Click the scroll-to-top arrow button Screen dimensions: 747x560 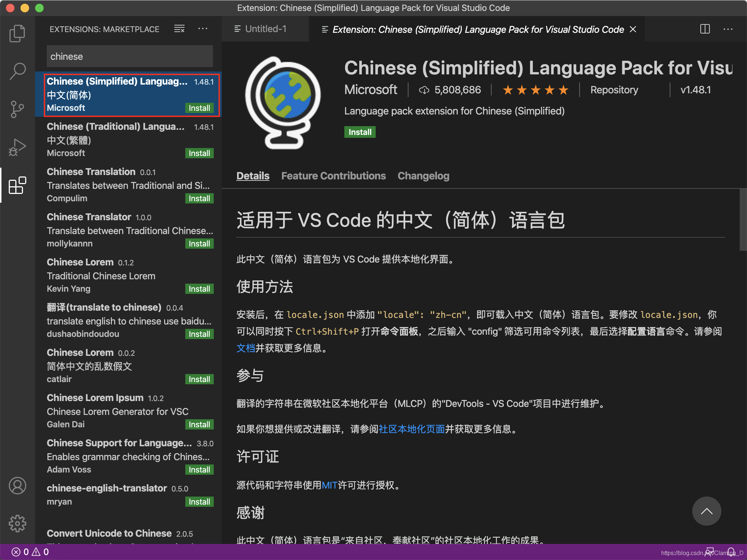pos(706,511)
